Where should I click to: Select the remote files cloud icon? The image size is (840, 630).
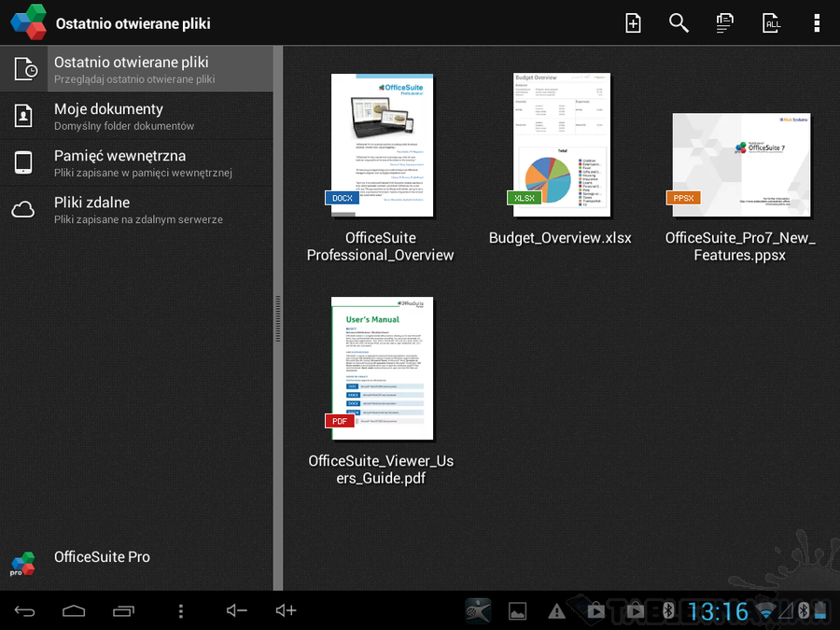23,209
